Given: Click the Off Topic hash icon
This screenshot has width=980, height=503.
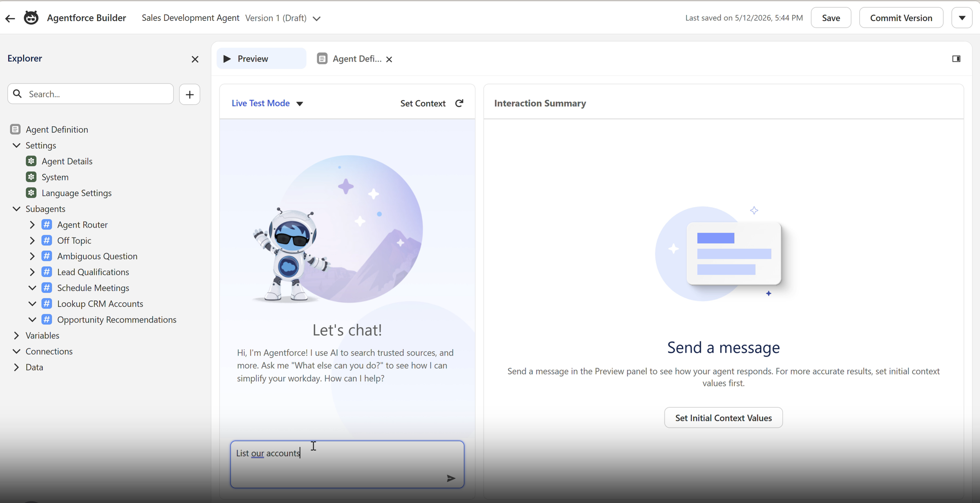Looking at the screenshot, I should tap(47, 240).
